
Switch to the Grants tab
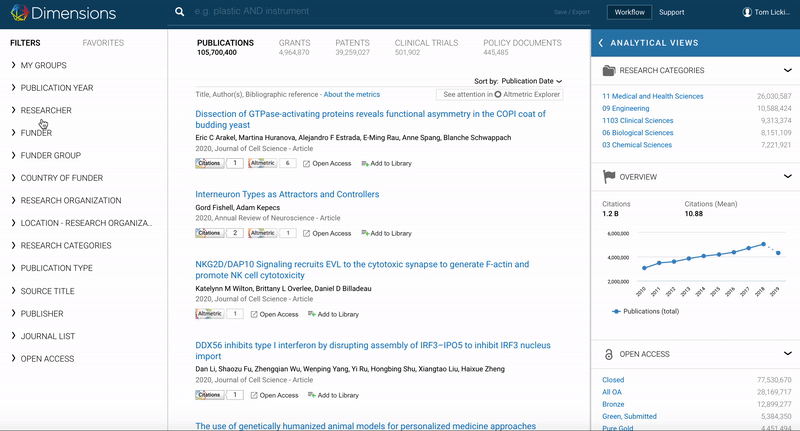(295, 43)
